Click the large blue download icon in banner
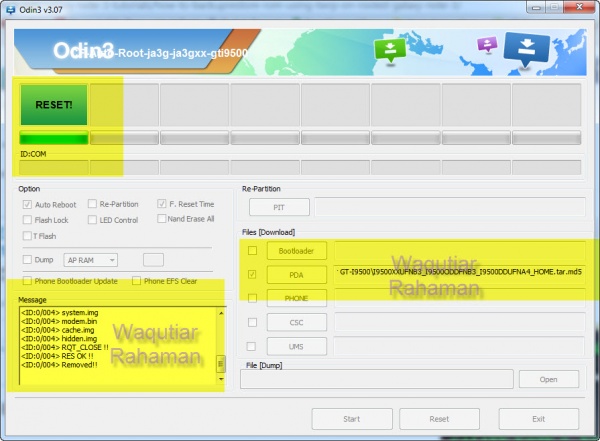 tap(527, 49)
